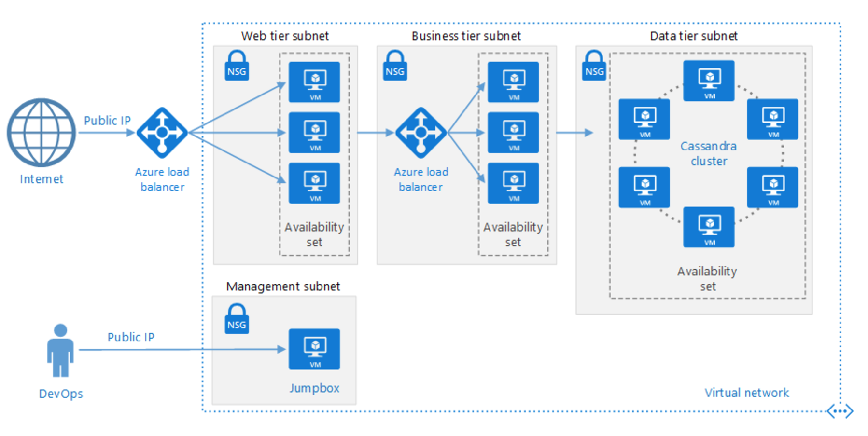This screenshot has height=436, width=868.
Task: Click the 'Web tier subnet' heading
Action: tap(285, 36)
